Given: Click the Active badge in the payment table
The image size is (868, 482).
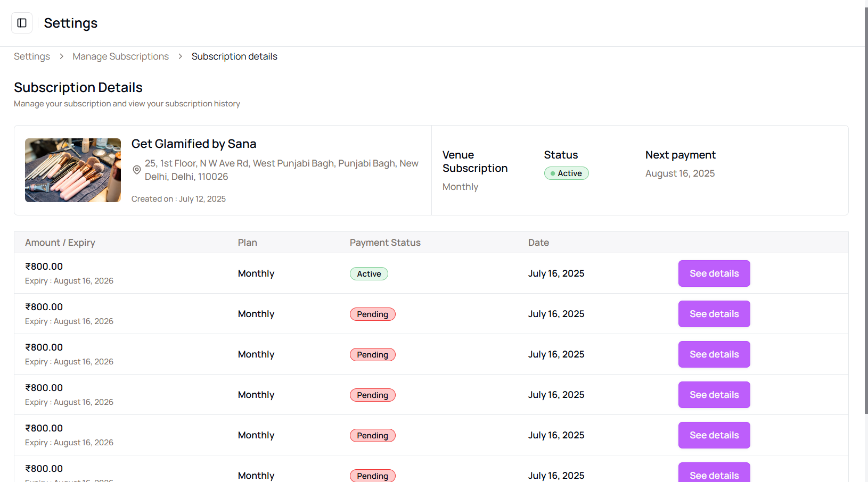Looking at the screenshot, I should pos(369,274).
